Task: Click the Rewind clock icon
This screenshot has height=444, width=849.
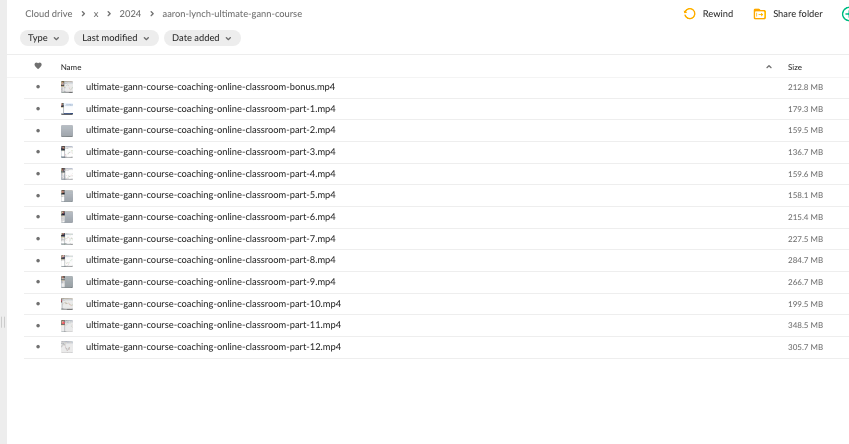Action: pyautogui.click(x=689, y=14)
